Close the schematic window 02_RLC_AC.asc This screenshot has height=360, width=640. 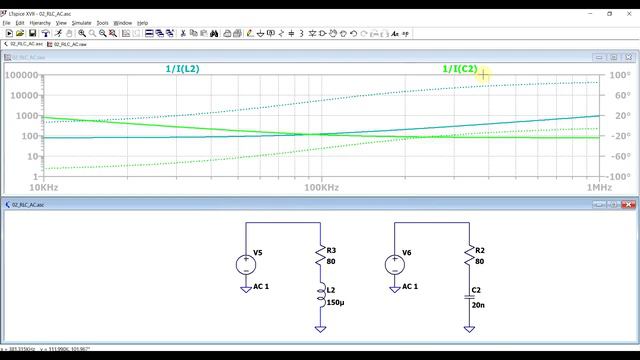pos(629,204)
